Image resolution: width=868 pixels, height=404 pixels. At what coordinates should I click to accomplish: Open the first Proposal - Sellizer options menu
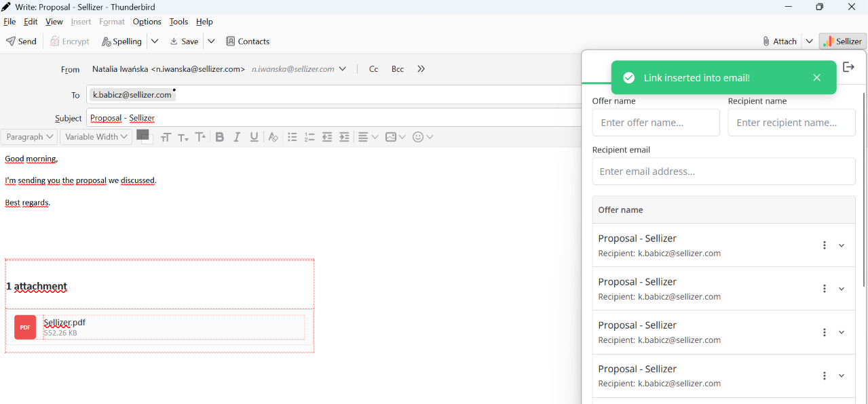pos(825,245)
